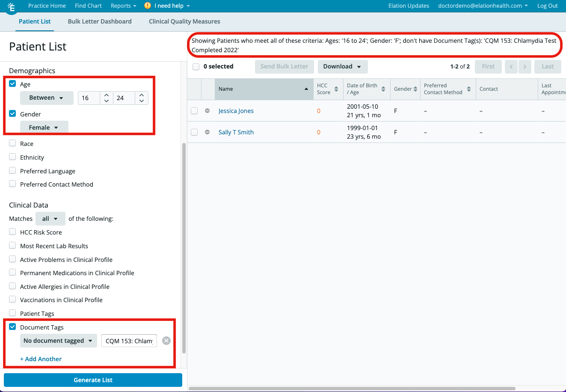This screenshot has width=566, height=392.
Task: Sort by Preferred Contact Method arrows
Action: click(x=469, y=89)
